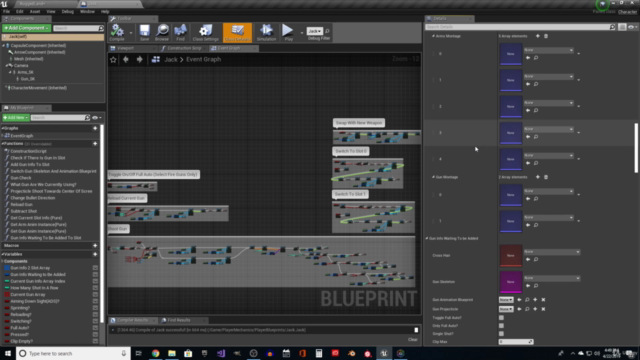Use selected asset for Arms Montage element 0
Screen dimensions: 640x360
pyautogui.click(x=528, y=58)
